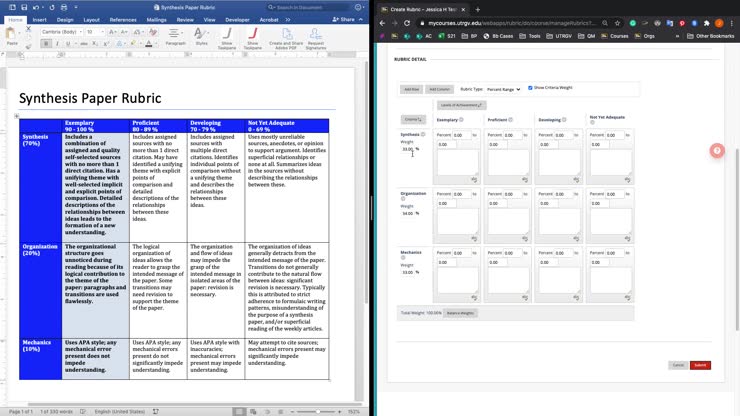
Task: Toggle Bold formatting in Word
Action: [x=46, y=44]
